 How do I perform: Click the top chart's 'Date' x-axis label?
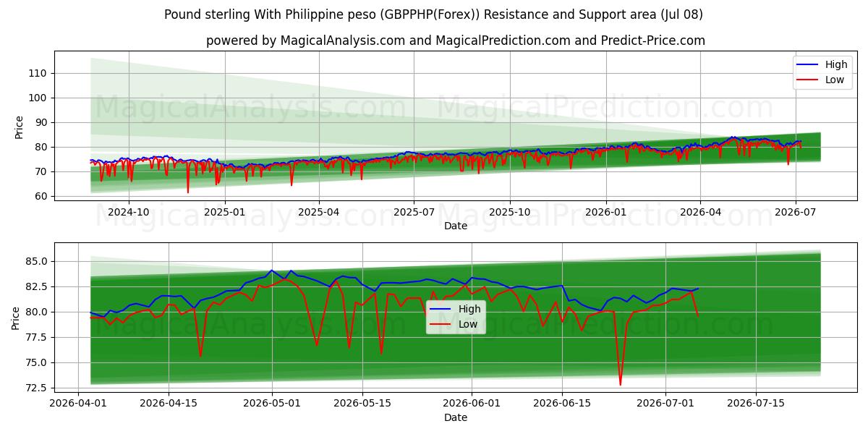[x=456, y=226]
